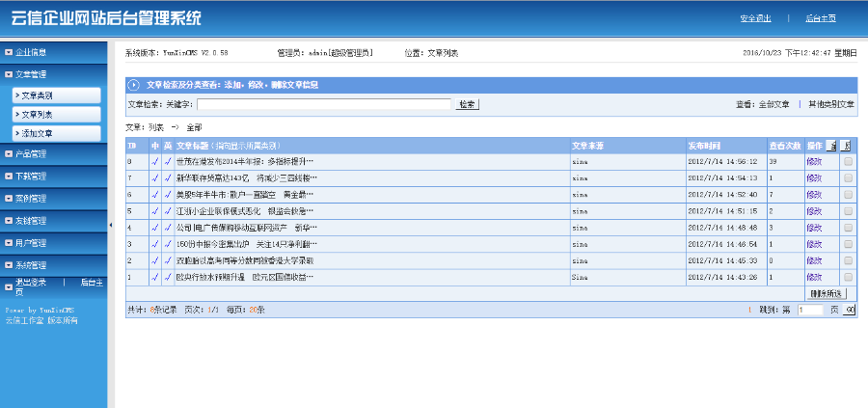
Task: Click the invert-selection button in the table header
Action: (845, 146)
